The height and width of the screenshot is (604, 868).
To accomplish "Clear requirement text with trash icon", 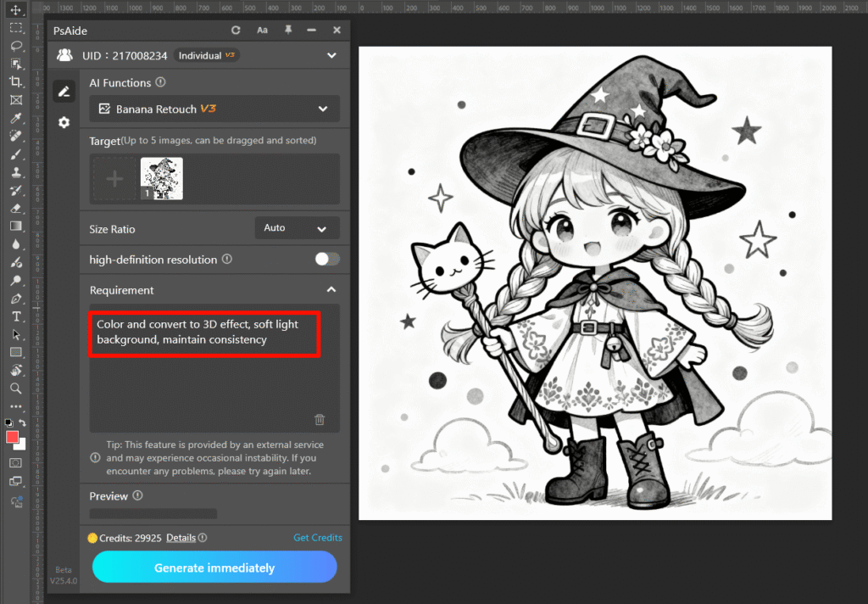I will click(320, 419).
